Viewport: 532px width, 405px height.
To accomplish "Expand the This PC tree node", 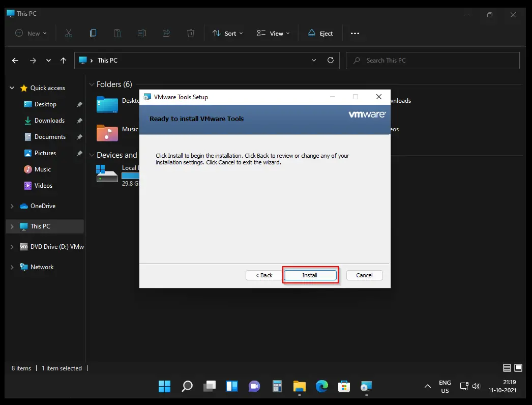I will point(12,226).
